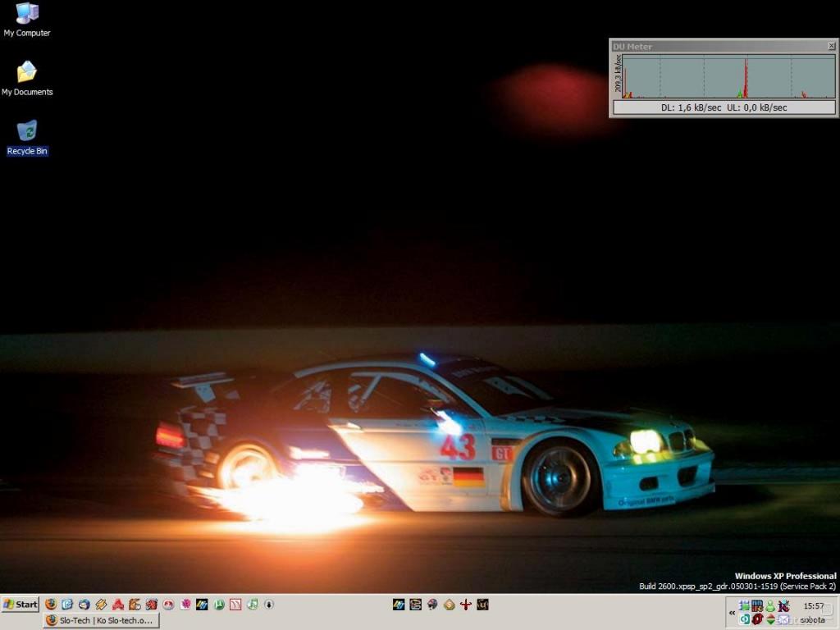Launch the red cross icon in taskbar
The height and width of the screenshot is (630, 840).
pyautogui.click(x=466, y=605)
